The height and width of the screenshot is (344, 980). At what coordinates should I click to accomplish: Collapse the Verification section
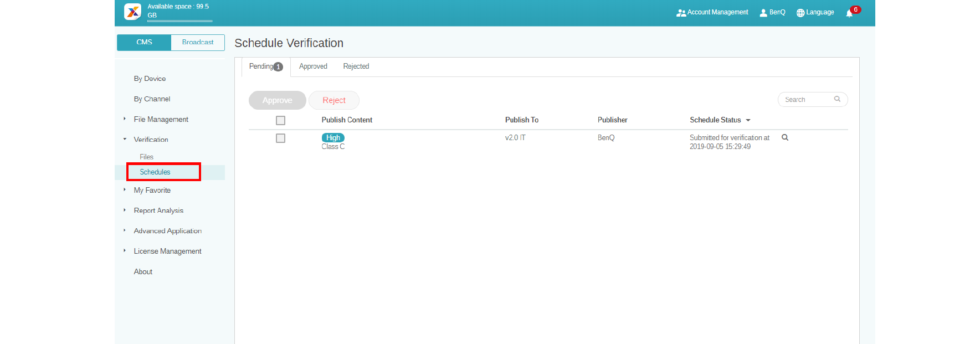(x=125, y=139)
